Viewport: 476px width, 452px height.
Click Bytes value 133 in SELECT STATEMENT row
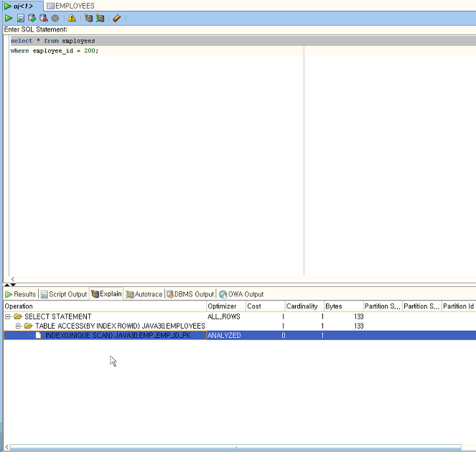[358, 316]
